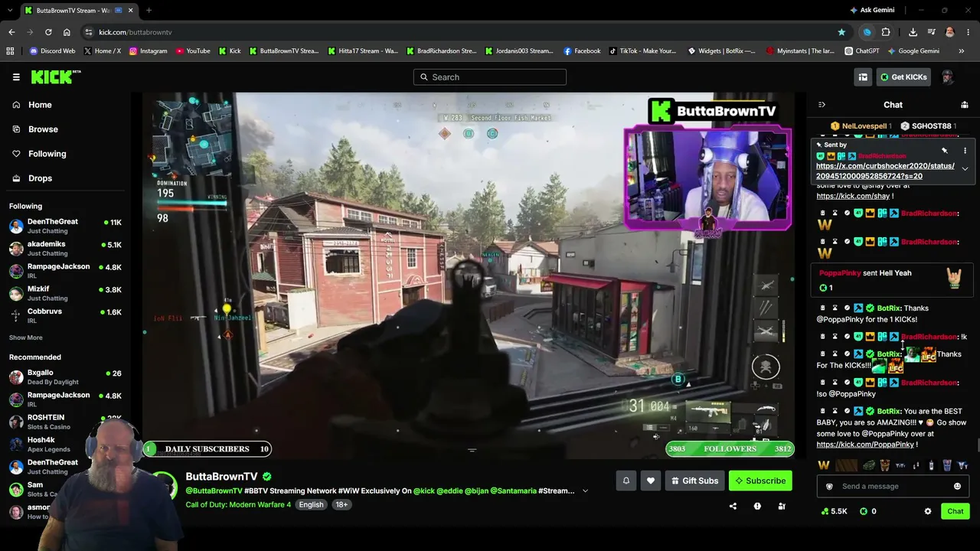
Task: Switch to ButtaBrownTV Stream browser tab
Action: pyautogui.click(x=73, y=10)
